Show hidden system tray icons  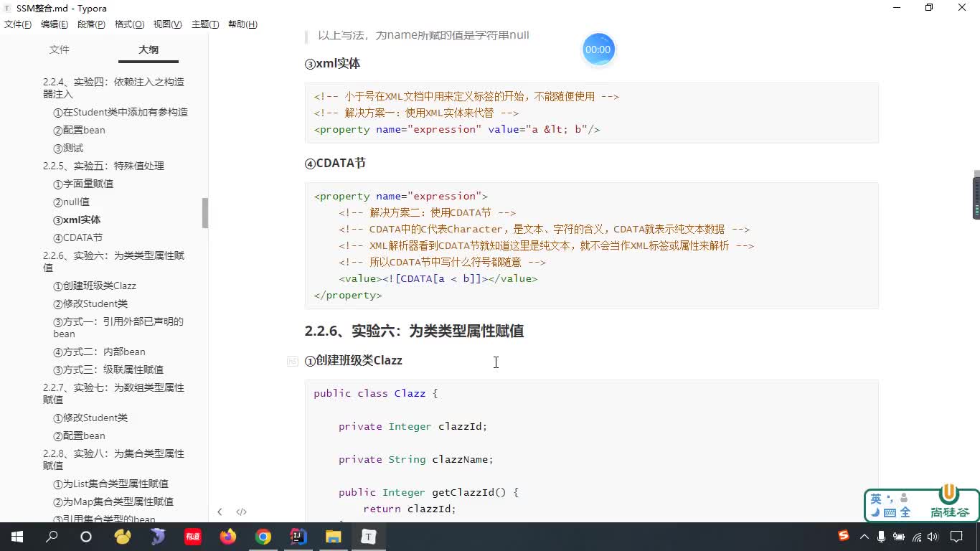tap(864, 536)
